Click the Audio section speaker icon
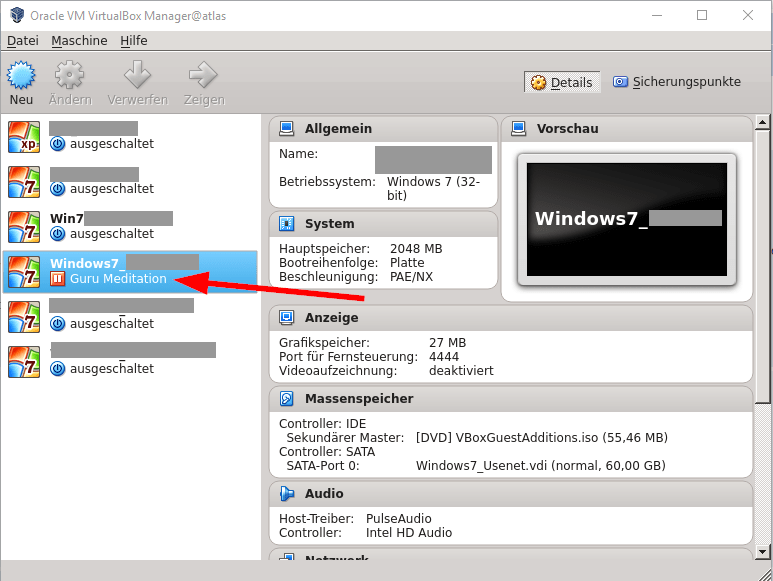The height and width of the screenshot is (581, 773). coord(286,493)
